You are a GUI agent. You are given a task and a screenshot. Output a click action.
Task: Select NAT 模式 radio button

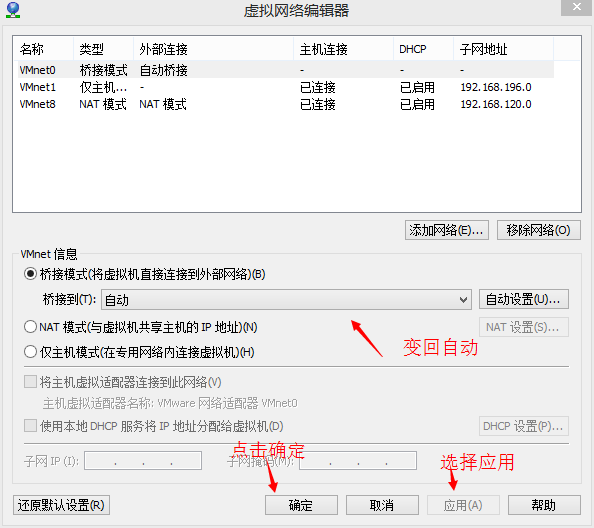(30, 327)
